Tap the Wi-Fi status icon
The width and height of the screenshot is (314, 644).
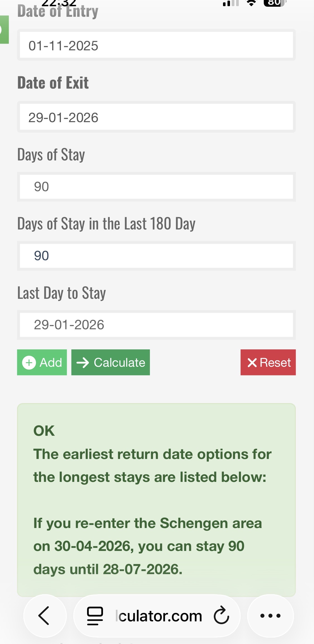[251, 3]
